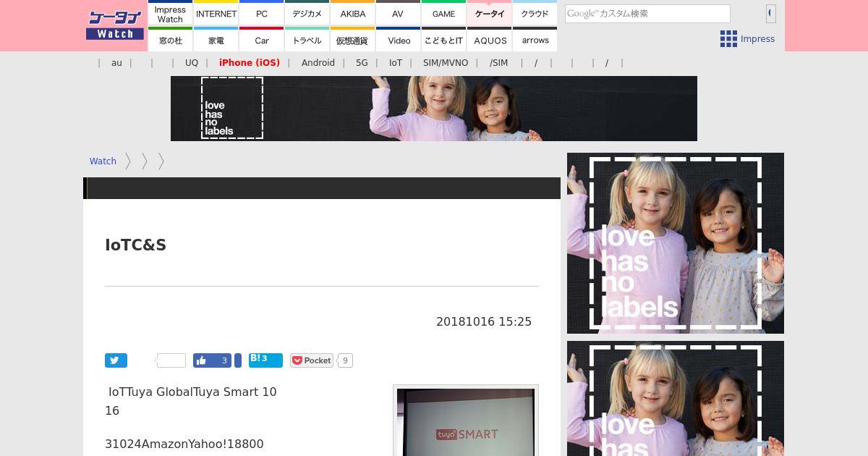Open the AV Watch tab
868x456 pixels.
click(398, 14)
